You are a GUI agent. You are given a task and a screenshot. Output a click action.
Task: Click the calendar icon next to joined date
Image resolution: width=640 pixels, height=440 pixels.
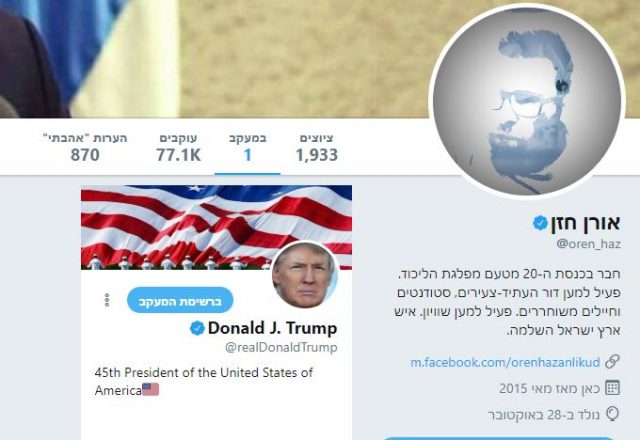612,388
